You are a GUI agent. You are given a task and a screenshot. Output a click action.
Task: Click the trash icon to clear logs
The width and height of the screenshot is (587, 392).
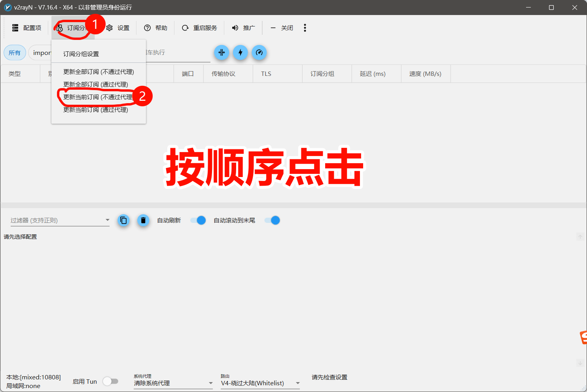143,220
